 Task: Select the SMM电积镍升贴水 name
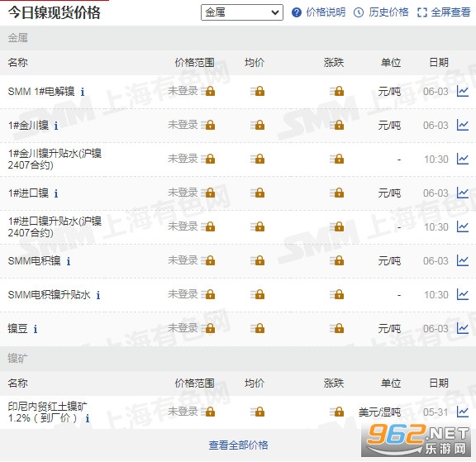(x=50, y=295)
